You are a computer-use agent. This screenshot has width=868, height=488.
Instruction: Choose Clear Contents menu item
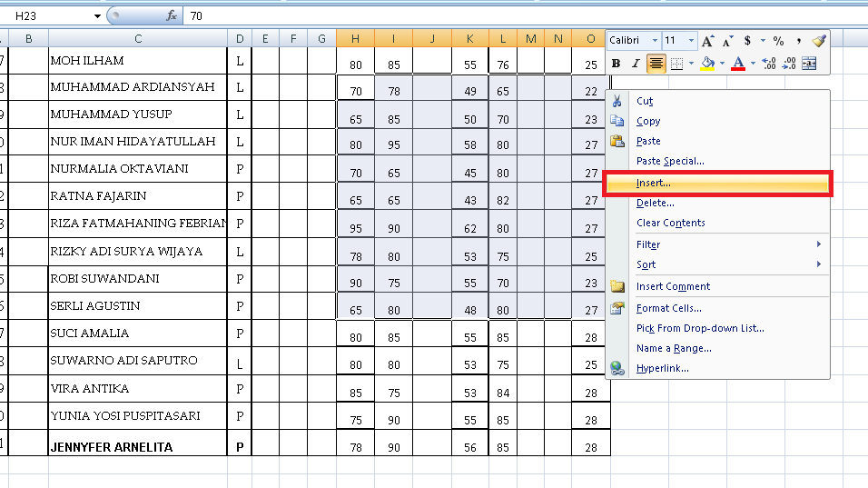[x=718, y=223]
